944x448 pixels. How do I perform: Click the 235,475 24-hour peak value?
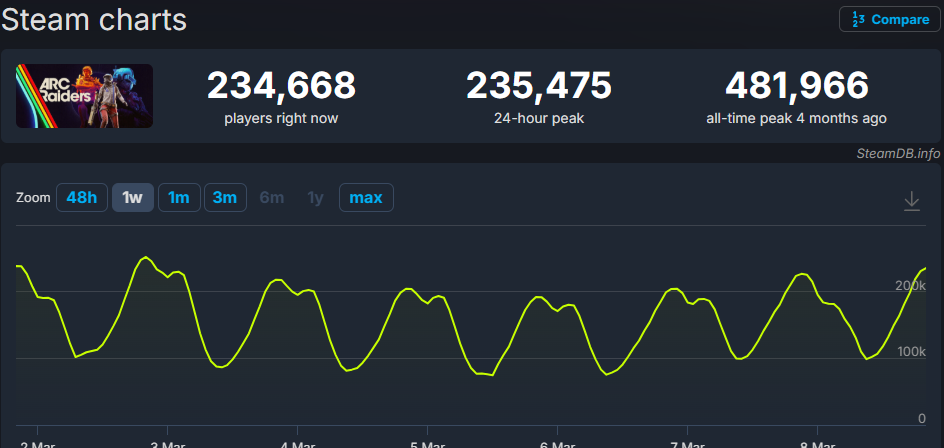tap(539, 86)
